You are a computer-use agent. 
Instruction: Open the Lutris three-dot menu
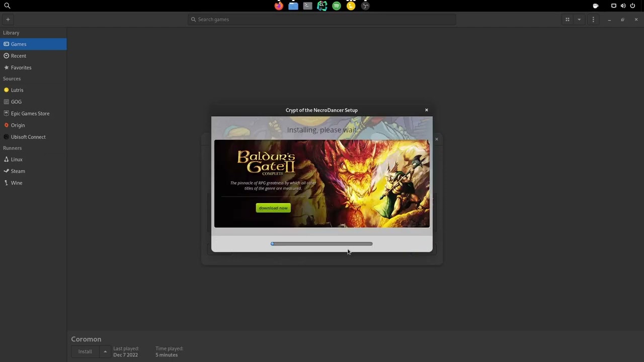point(593,20)
